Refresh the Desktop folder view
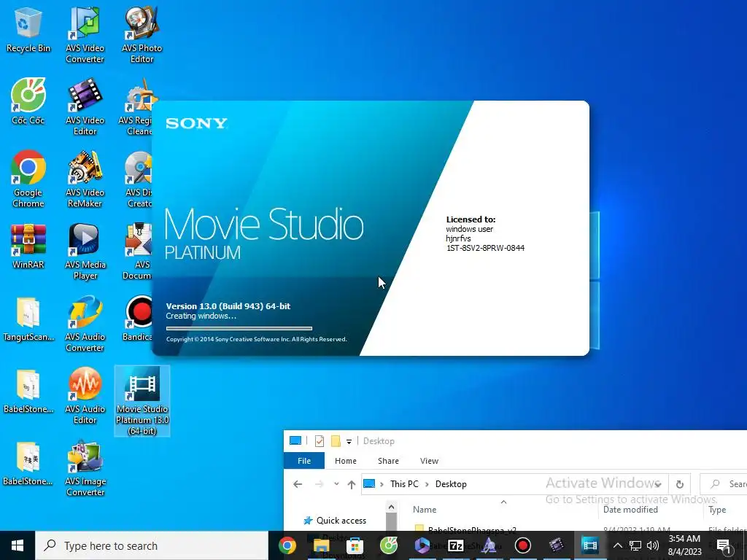 [x=680, y=484]
